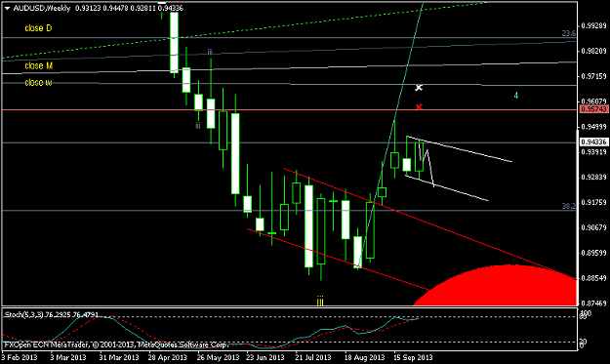Click the 0.90679 price axis label
Screen dimensions: 610x364
(593, 227)
